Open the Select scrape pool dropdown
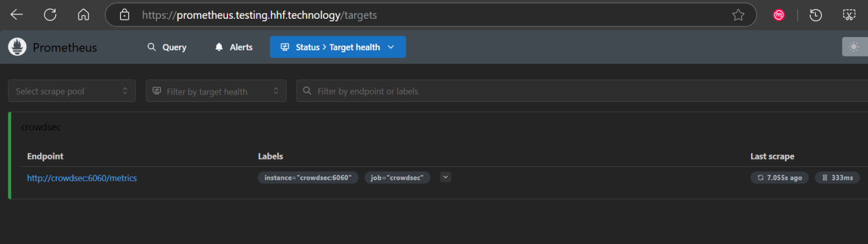 coord(72,91)
